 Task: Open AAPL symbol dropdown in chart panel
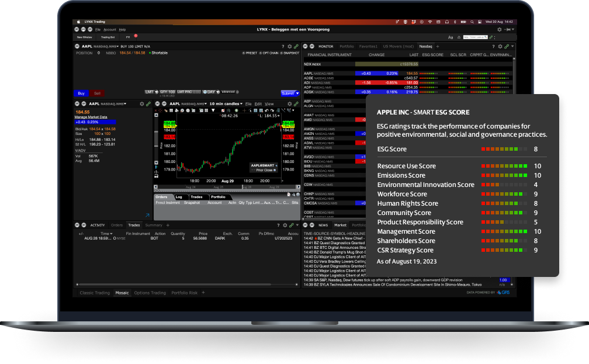(206, 103)
